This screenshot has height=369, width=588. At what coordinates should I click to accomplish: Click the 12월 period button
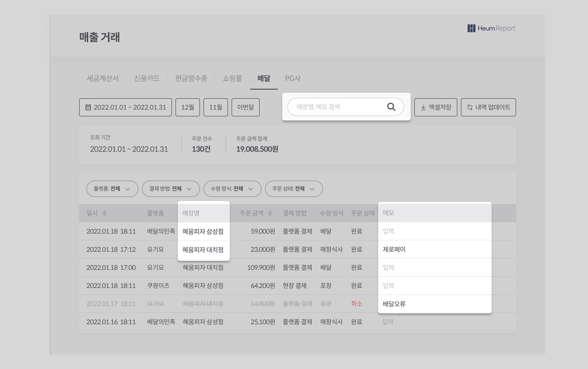point(188,107)
